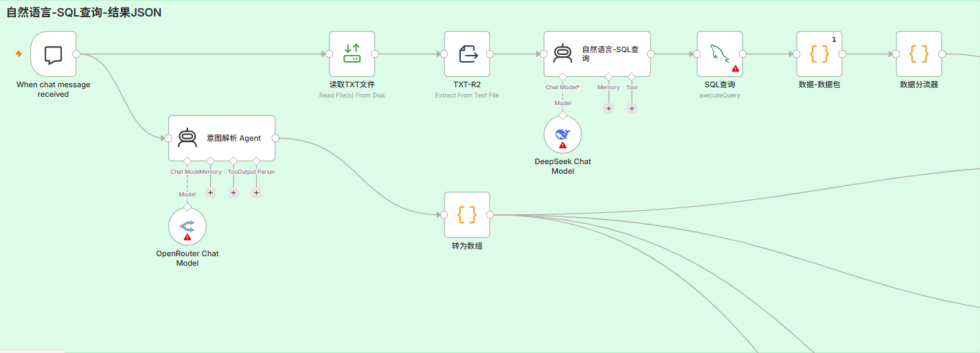The height and width of the screenshot is (353, 980).
Task: Add Memory to 自然语言-SQL查询 agent
Action: [x=608, y=108]
